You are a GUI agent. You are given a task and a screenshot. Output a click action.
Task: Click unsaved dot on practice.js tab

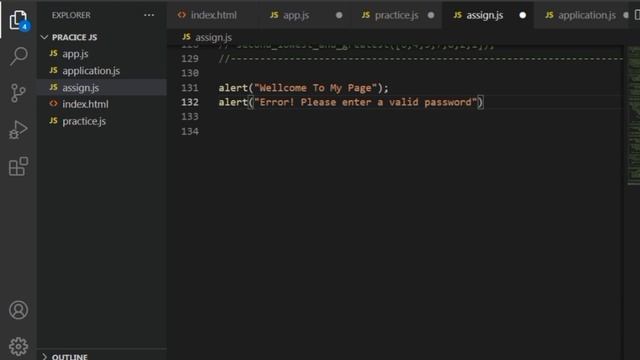(431, 15)
